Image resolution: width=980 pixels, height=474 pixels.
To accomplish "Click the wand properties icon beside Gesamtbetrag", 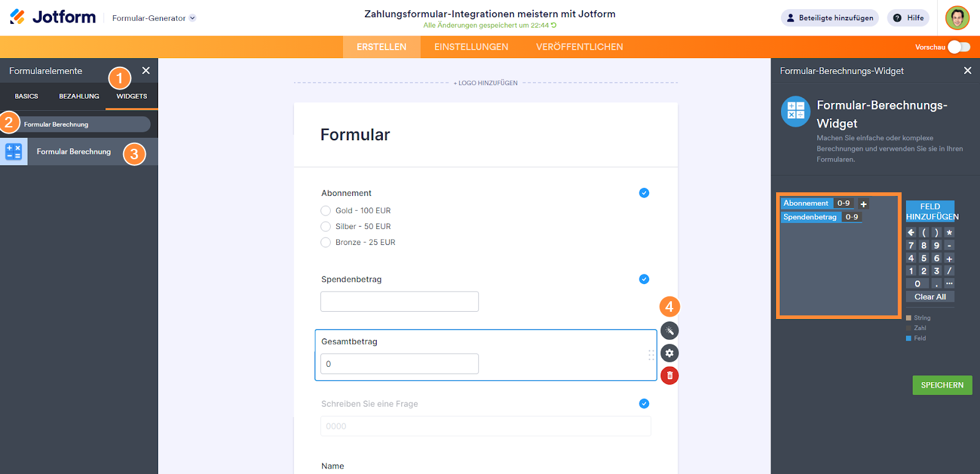I will tap(669, 331).
